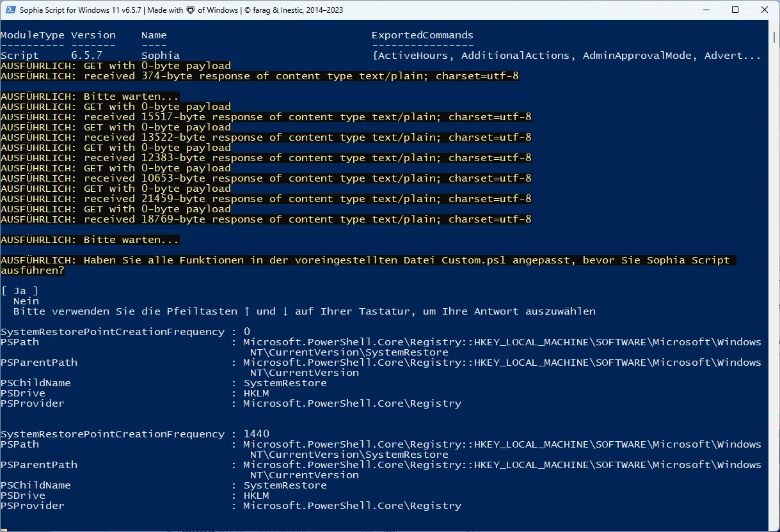Close the Sophia Script console window

[765, 10]
